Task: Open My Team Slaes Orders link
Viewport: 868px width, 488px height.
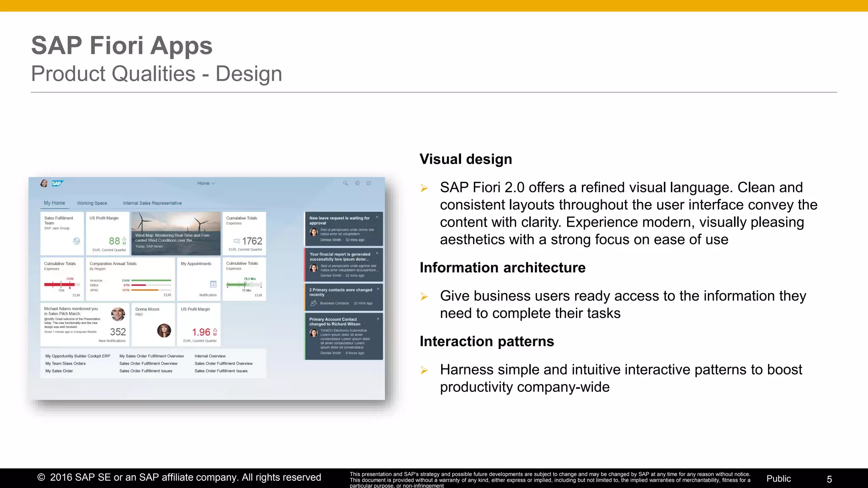Action: point(65,363)
